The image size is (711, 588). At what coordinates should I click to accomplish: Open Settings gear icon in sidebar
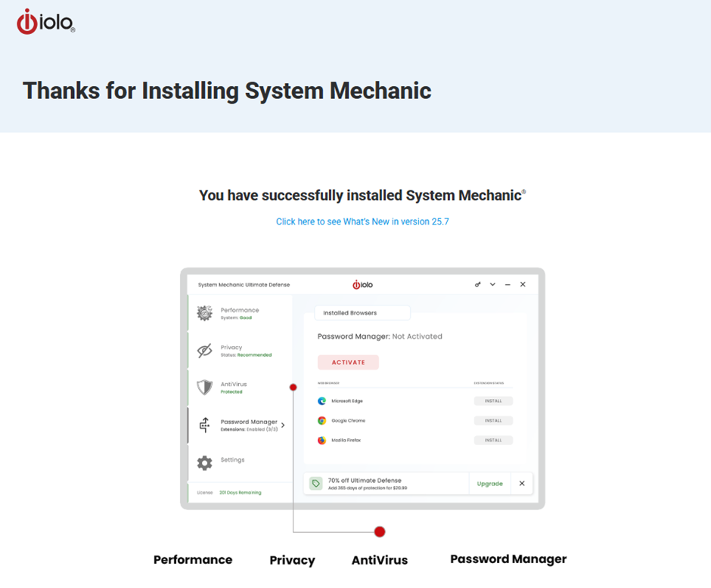tap(204, 463)
